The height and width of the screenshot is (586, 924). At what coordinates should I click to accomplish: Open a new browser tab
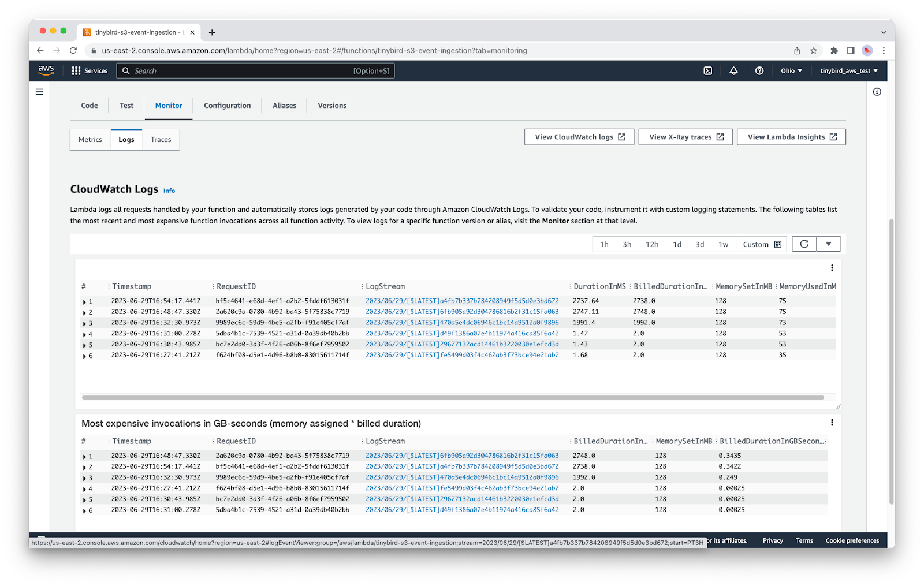click(212, 32)
